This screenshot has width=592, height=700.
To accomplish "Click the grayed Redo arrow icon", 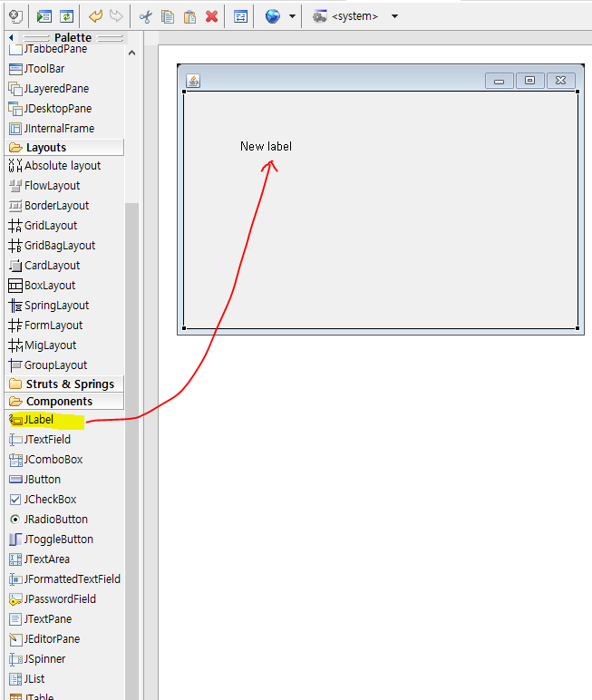I will pos(116,16).
